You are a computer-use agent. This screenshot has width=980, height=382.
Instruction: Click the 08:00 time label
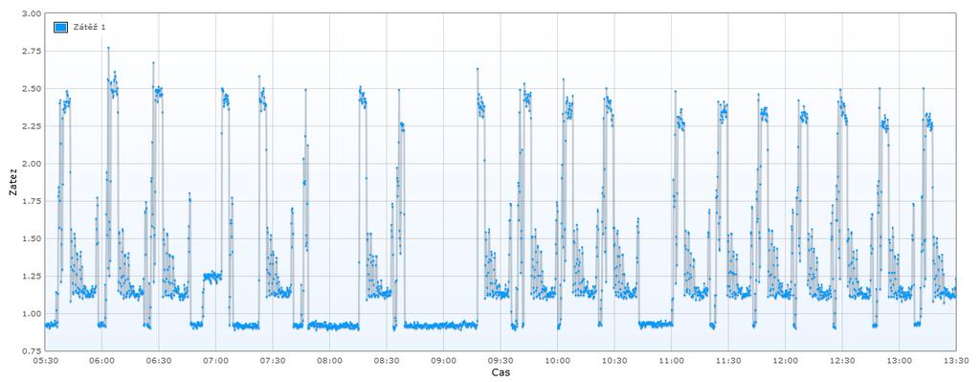click(x=329, y=361)
